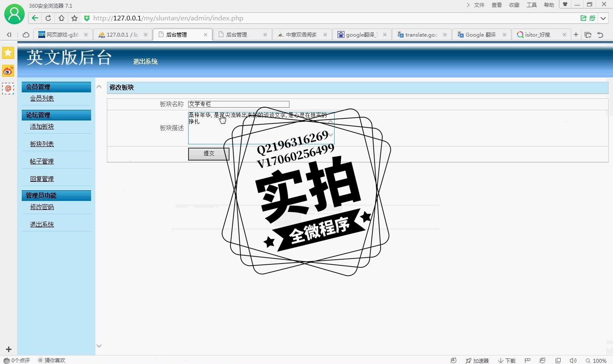
Task: Bookmark page with the star icon
Action: pyautogui.click(x=74, y=18)
